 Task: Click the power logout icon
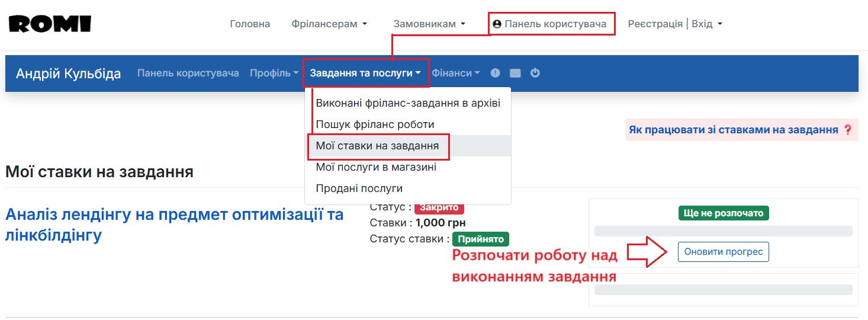pyautogui.click(x=535, y=73)
